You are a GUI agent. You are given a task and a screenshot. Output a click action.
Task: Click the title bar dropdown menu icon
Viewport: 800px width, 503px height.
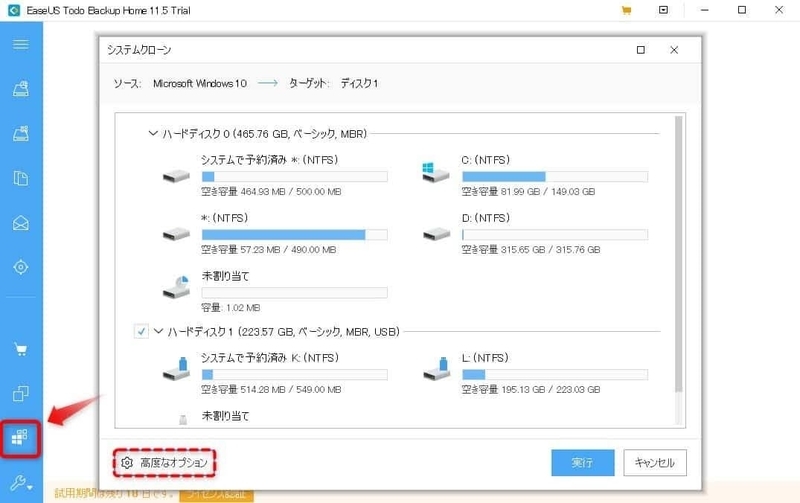[662, 10]
